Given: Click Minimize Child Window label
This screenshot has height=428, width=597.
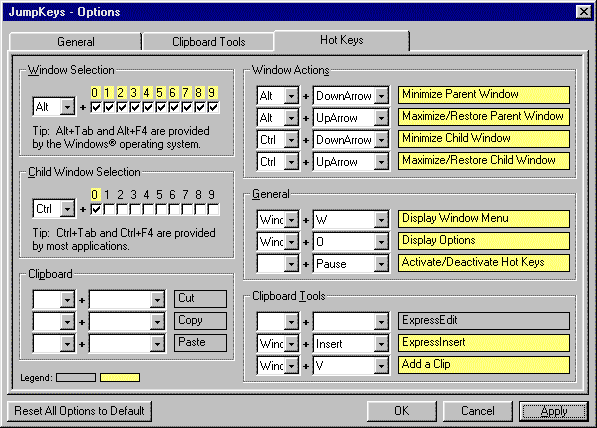Looking at the screenshot, I should click(484, 139).
